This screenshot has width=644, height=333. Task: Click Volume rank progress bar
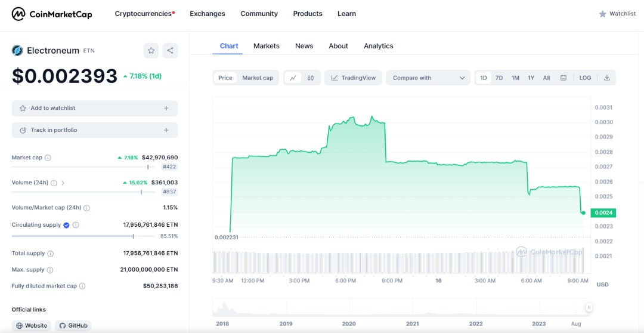(83, 192)
